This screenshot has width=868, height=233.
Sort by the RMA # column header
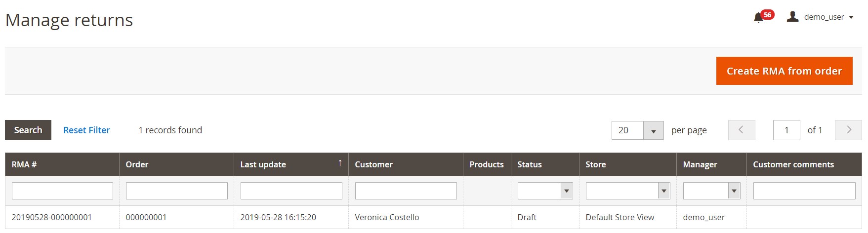coord(24,164)
